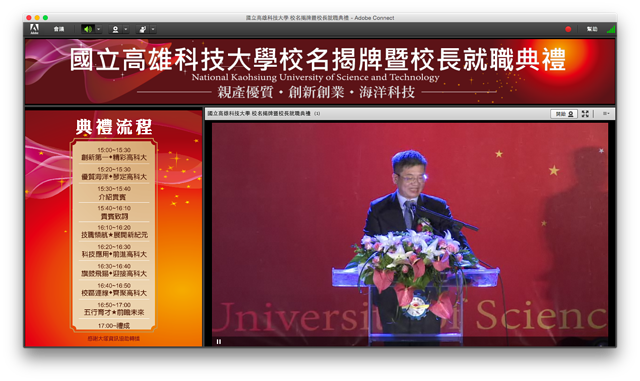The image size is (640, 381).
Task: Open the webcam options dropdown arrow
Action: pos(126,29)
